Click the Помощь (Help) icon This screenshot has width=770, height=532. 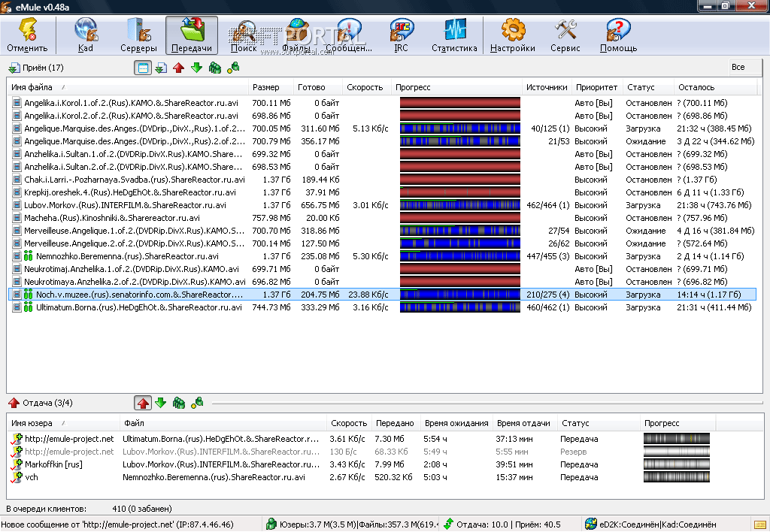(x=618, y=35)
